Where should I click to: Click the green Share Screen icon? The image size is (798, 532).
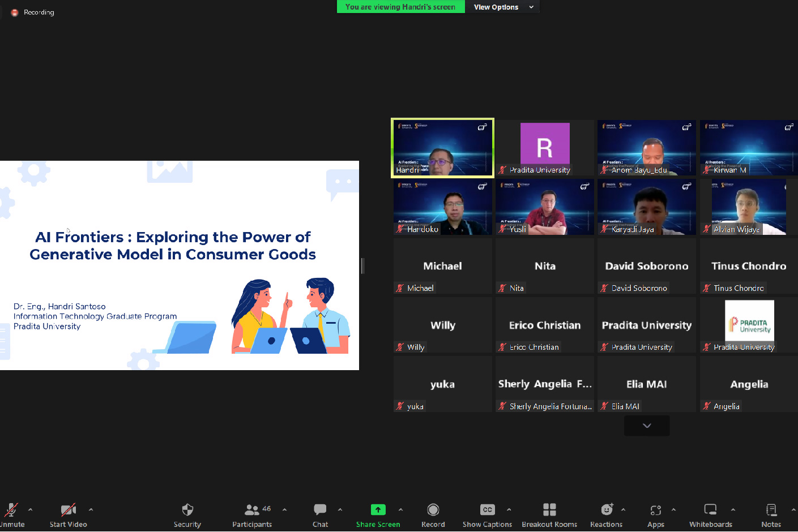pyautogui.click(x=378, y=510)
